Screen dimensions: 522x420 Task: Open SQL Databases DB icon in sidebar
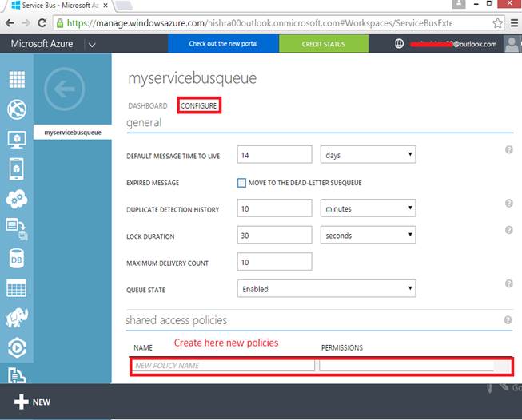[x=17, y=259]
